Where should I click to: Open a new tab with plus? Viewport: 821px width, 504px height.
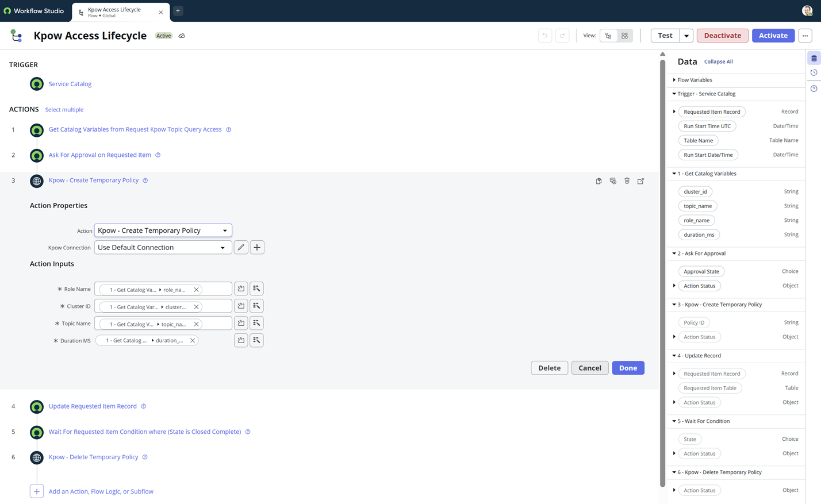click(x=178, y=11)
